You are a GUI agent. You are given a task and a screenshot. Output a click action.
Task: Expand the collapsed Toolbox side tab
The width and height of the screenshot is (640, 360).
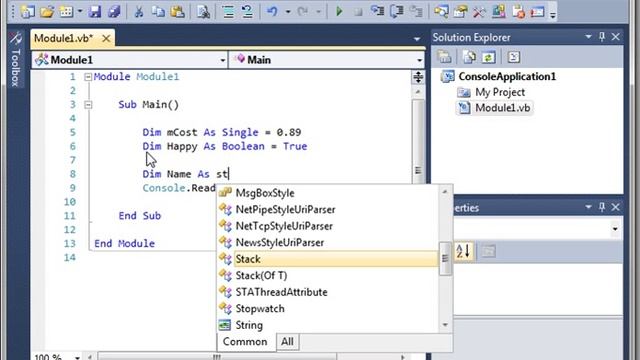tap(16, 59)
